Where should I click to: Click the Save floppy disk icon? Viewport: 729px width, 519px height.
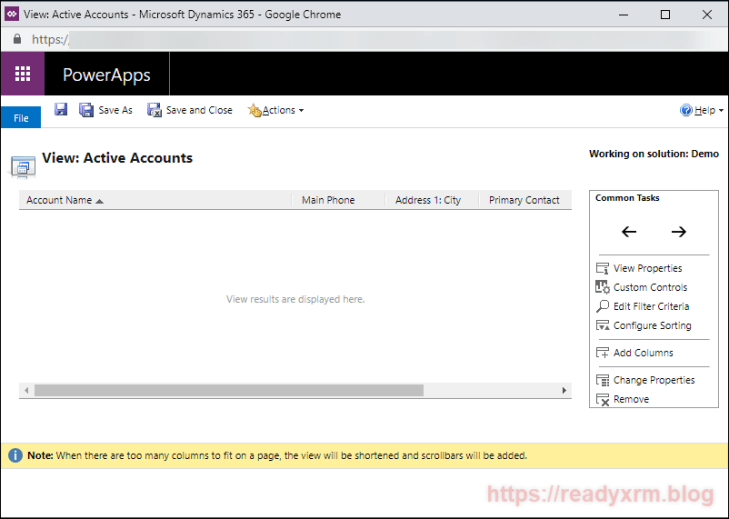click(61, 110)
